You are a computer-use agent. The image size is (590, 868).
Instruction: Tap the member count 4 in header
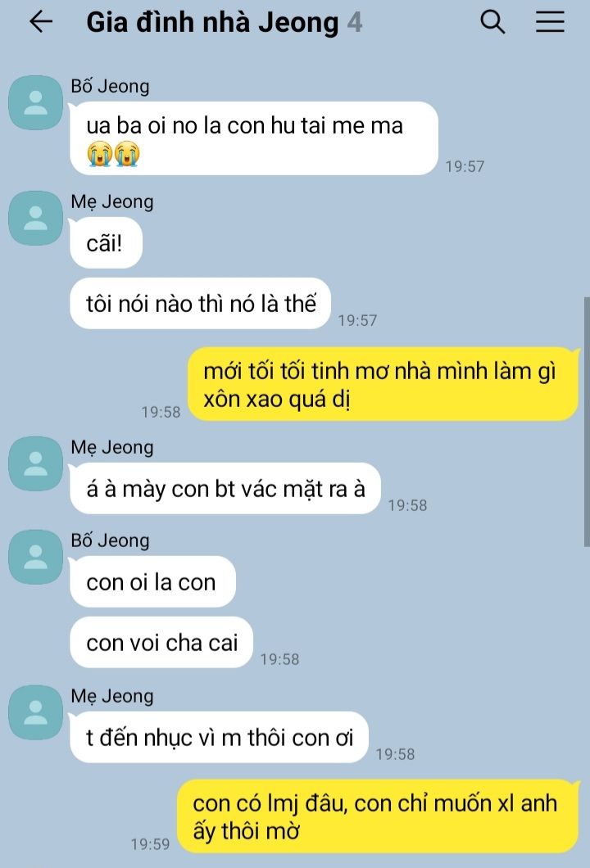click(355, 23)
